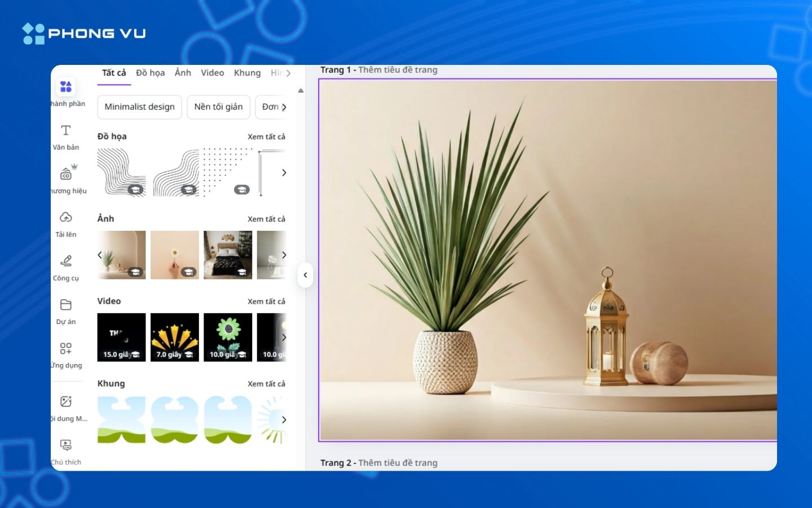The height and width of the screenshot is (508, 812).
Task: Collapse the side panel with the arrow handle
Action: (x=306, y=275)
